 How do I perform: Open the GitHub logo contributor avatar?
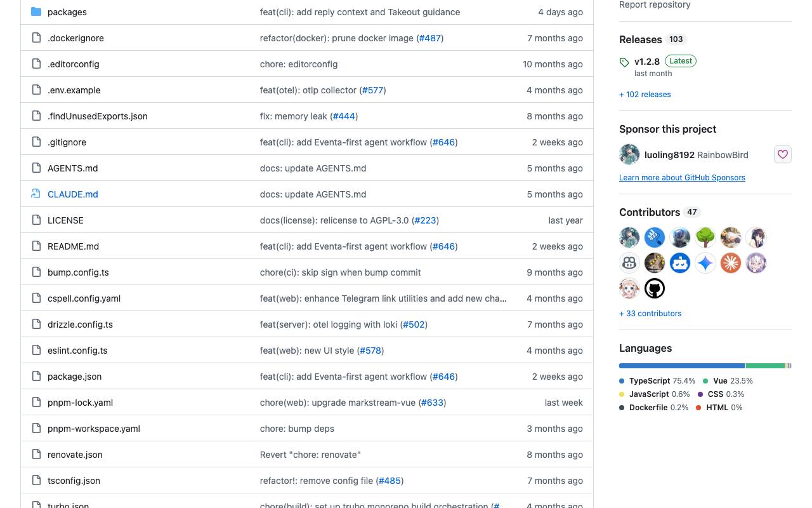[x=655, y=288]
